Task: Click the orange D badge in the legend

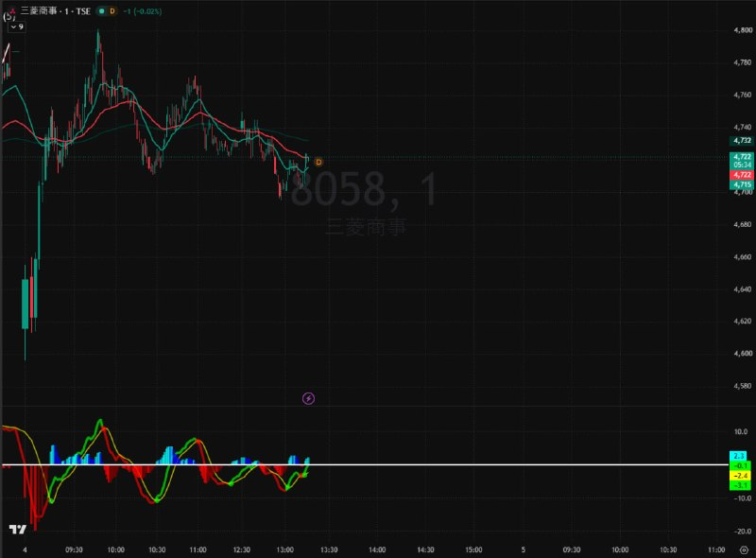Action: click(x=112, y=11)
